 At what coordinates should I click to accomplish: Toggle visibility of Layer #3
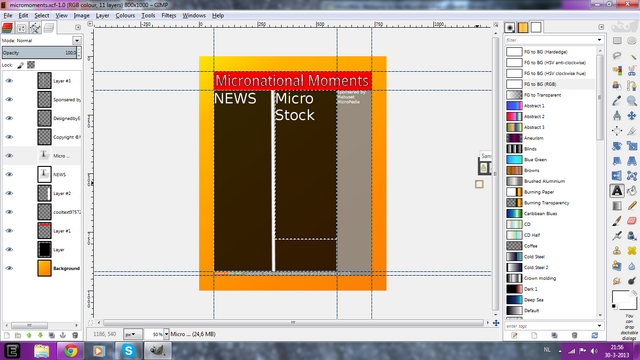9,81
